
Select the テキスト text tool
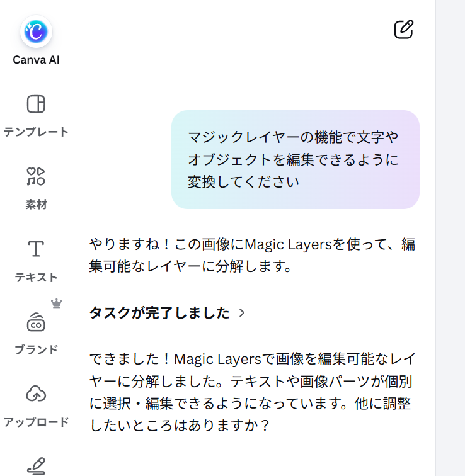36,261
